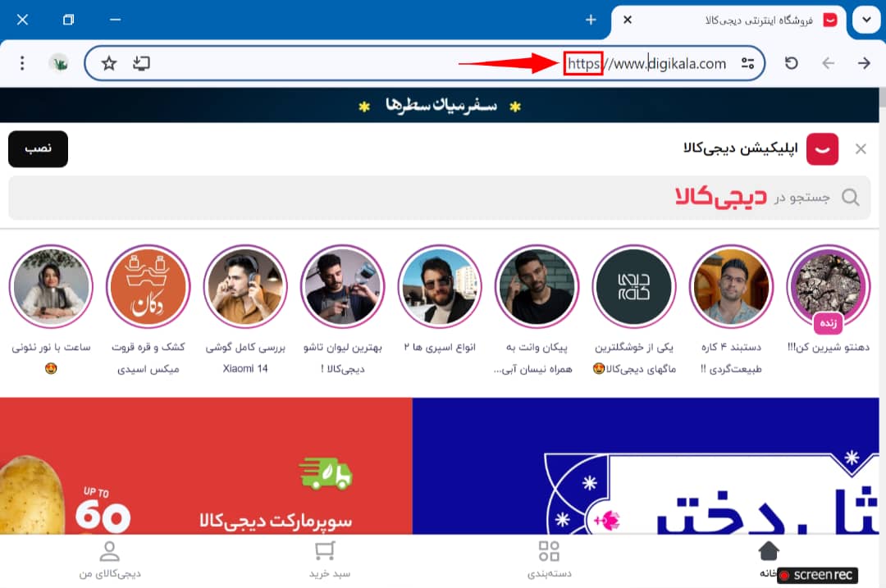Expand the tab search dropdown arrow
Viewport: 886px width, 588px height.
(866, 20)
